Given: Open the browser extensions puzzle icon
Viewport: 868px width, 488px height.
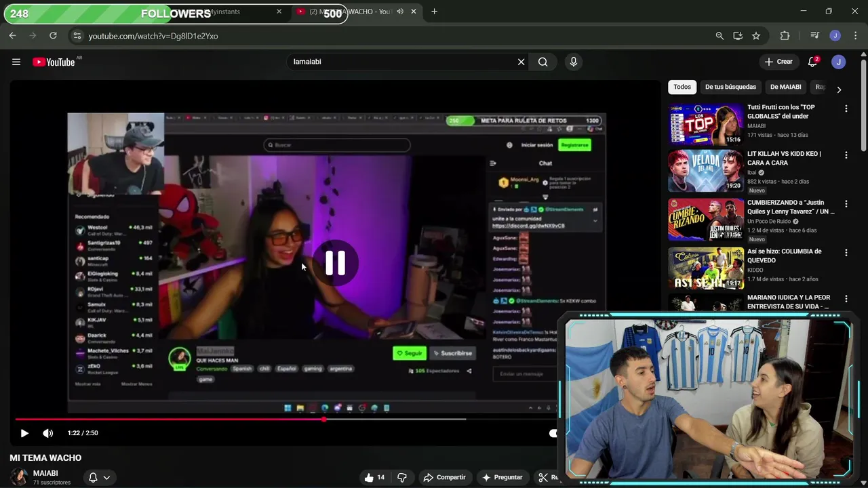Looking at the screenshot, I should [785, 36].
